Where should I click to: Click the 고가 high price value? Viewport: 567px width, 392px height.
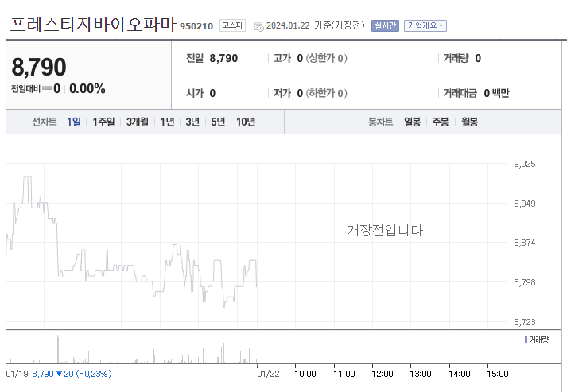tap(300, 58)
